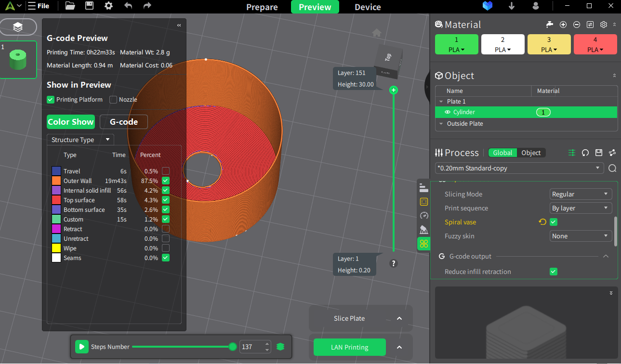Screen dimensions: 621x364
Task: Add a new material with plus icon
Action: point(563,25)
